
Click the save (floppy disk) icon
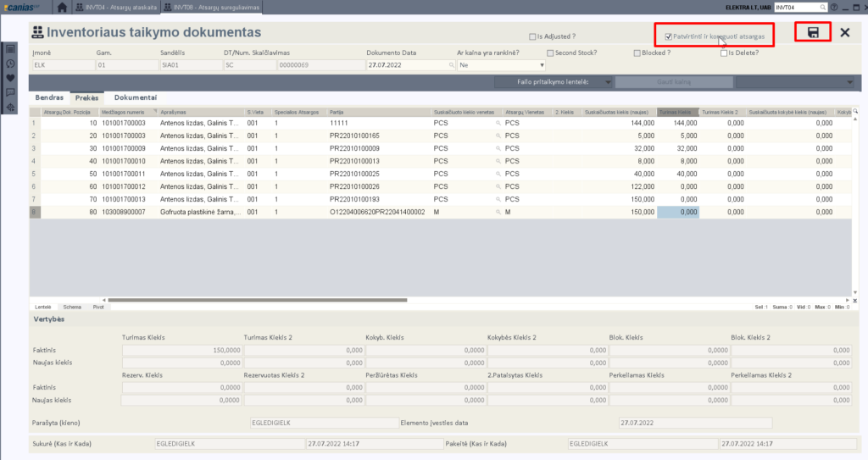click(x=813, y=32)
